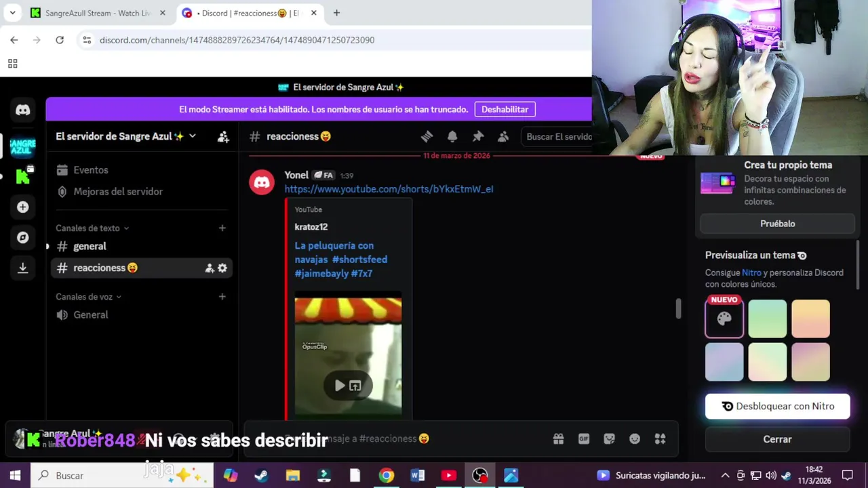Open La peluquería con navajas video title
The image size is (868, 488).
tap(341, 260)
